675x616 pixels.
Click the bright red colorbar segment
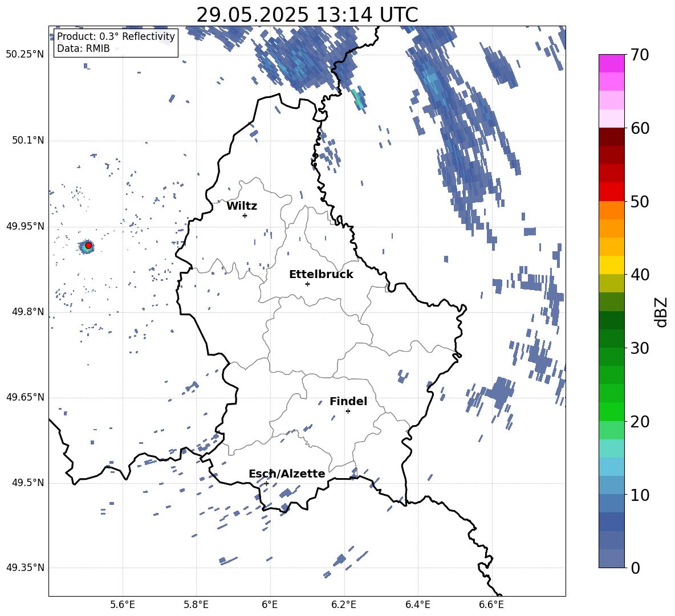pos(611,192)
